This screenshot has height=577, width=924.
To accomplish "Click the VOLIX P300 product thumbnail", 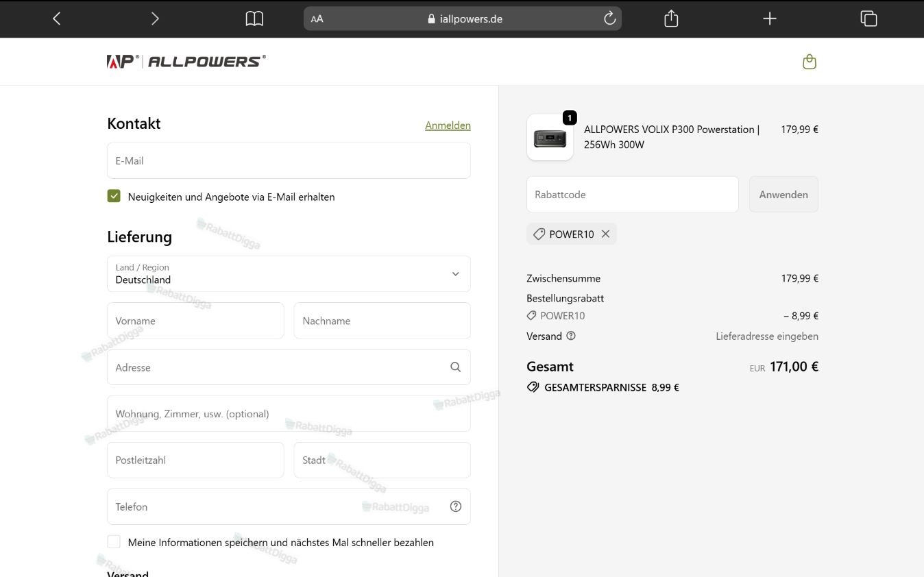I will [x=550, y=137].
